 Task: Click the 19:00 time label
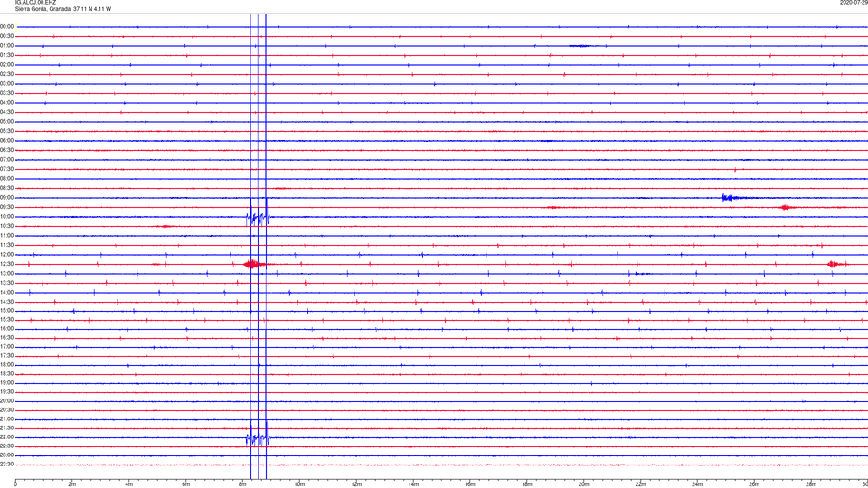7,383
